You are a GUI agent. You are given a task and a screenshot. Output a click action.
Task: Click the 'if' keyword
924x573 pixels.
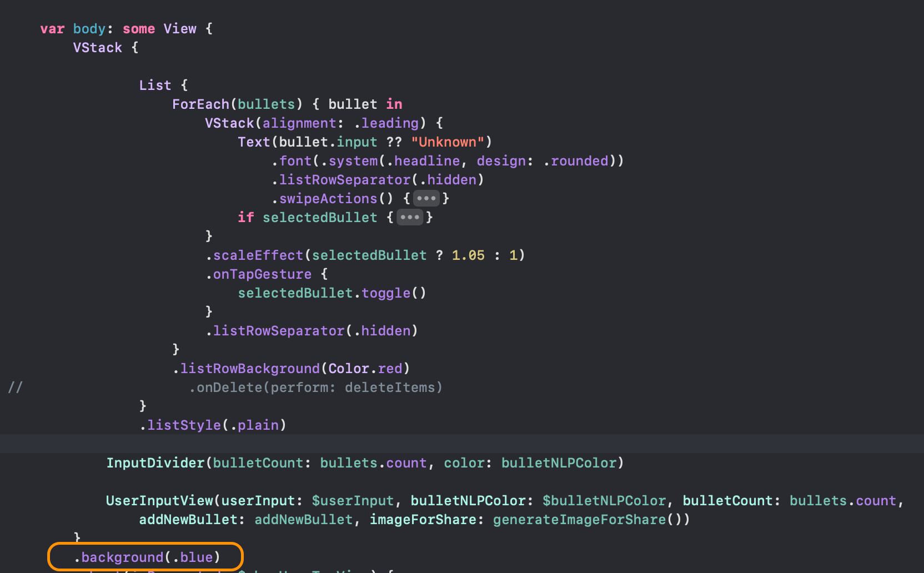click(246, 218)
